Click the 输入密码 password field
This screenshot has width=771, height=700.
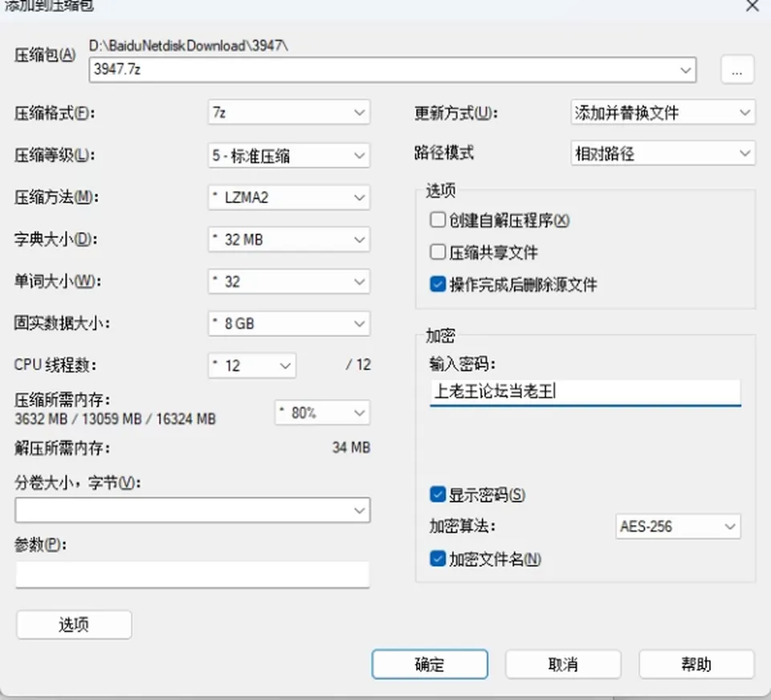585,393
